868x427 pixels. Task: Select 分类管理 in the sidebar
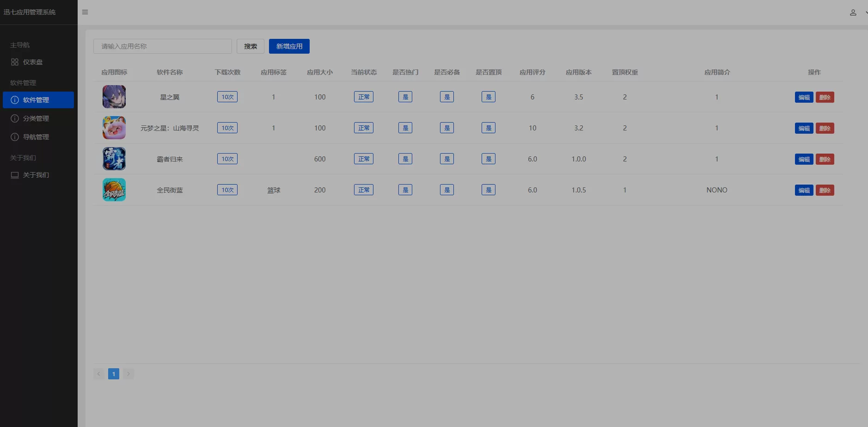pos(36,118)
